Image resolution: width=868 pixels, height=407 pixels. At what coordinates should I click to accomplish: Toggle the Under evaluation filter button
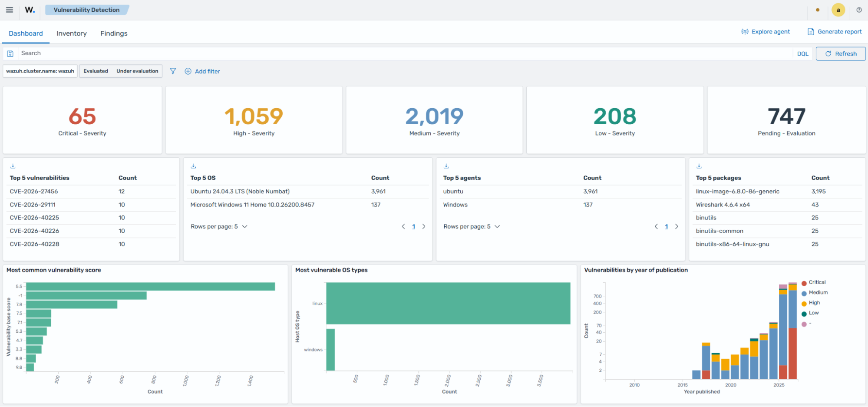(x=137, y=71)
